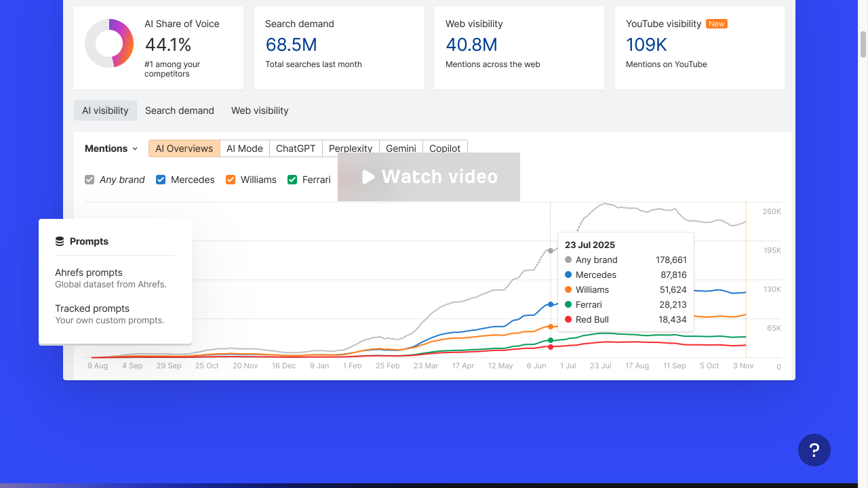Image resolution: width=868 pixels, height=488 pixels.
Task: Click the 40.8M web visibility value
Action: (x=471, y=45)
